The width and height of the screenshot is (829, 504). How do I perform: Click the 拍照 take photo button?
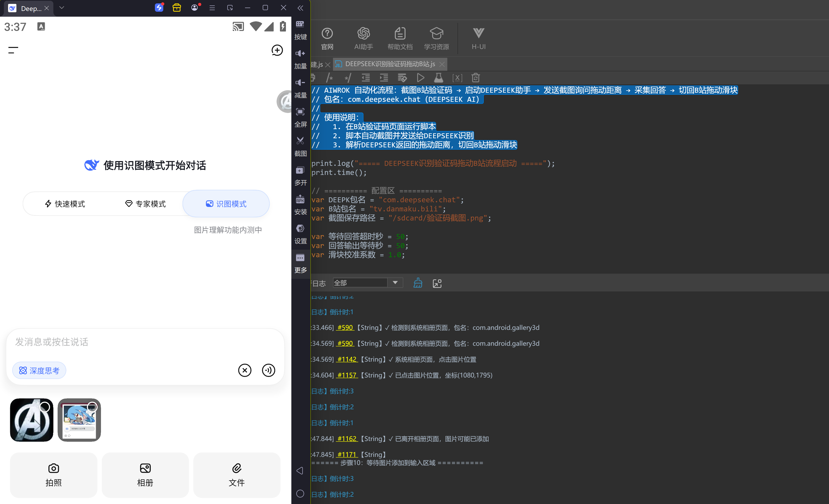53,475
